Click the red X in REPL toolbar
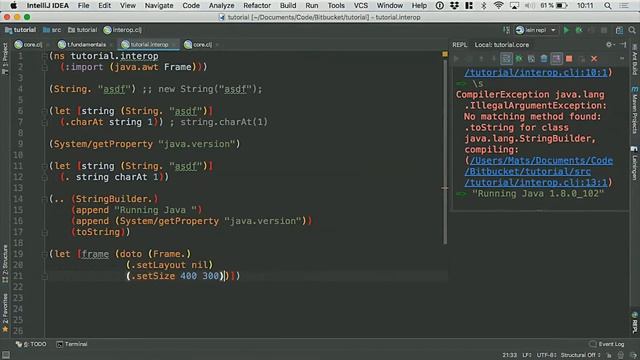The width and height of the screenshot is (640, 360). coord(594,59)
